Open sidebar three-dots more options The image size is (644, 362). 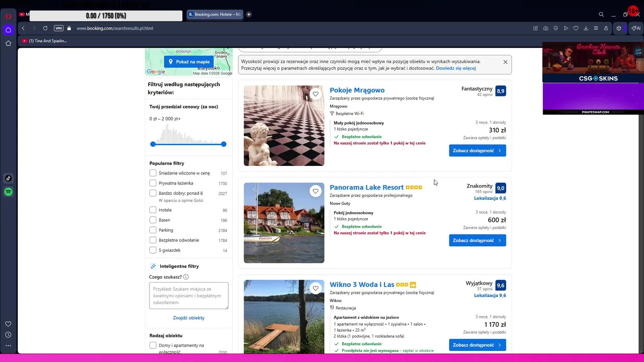pos(8,345)
